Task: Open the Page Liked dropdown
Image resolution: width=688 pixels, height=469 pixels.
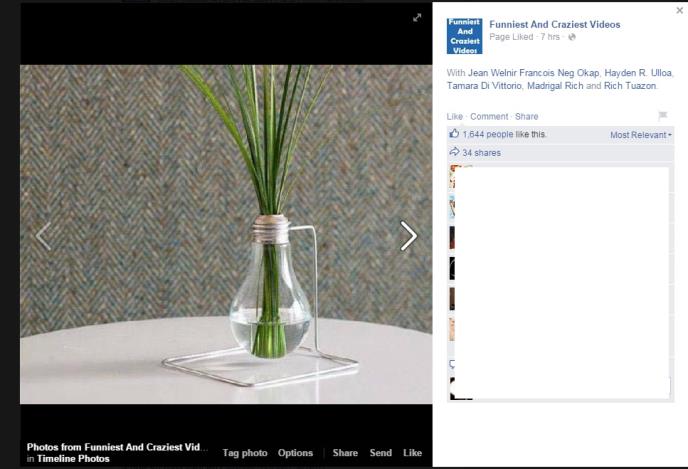Action: (x=511, y=37)
